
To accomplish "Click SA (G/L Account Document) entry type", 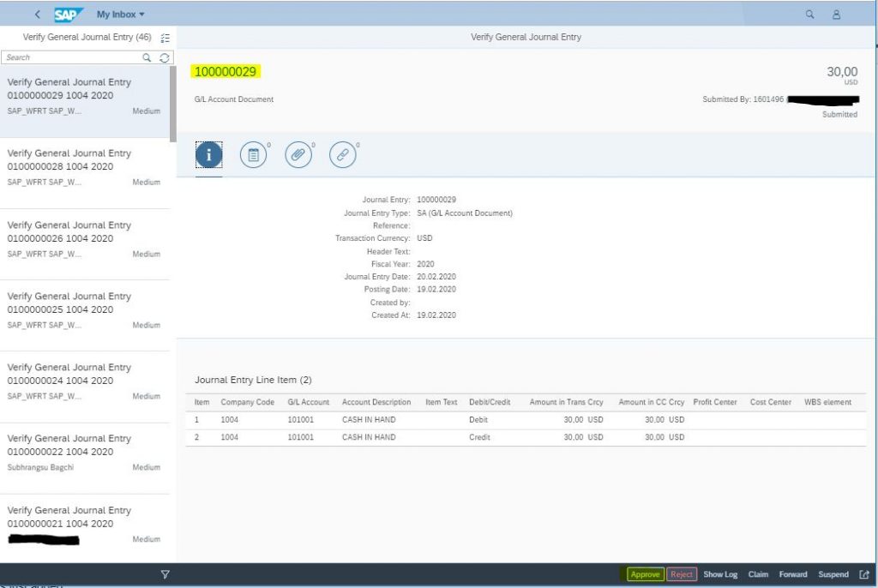I will tap(464, 213).
